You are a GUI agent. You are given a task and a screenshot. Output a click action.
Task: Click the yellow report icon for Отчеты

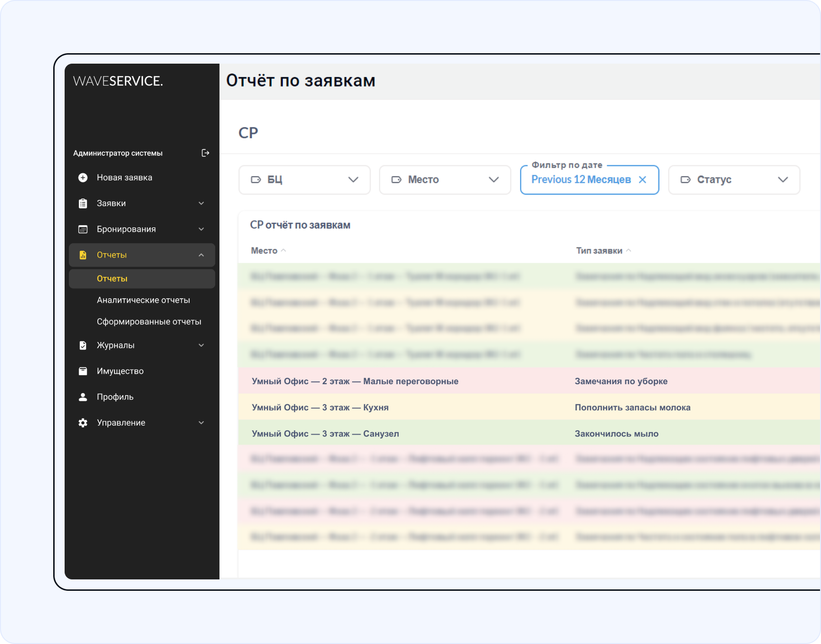[x=83, y=255]
